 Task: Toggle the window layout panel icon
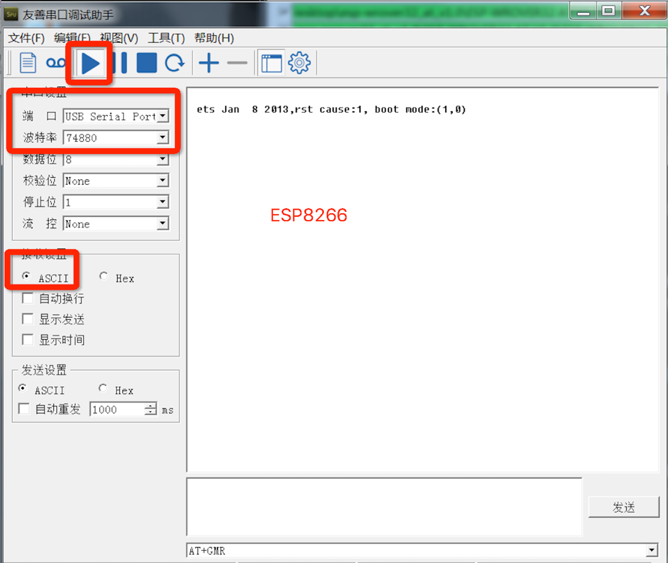click(x=271, y=63)
